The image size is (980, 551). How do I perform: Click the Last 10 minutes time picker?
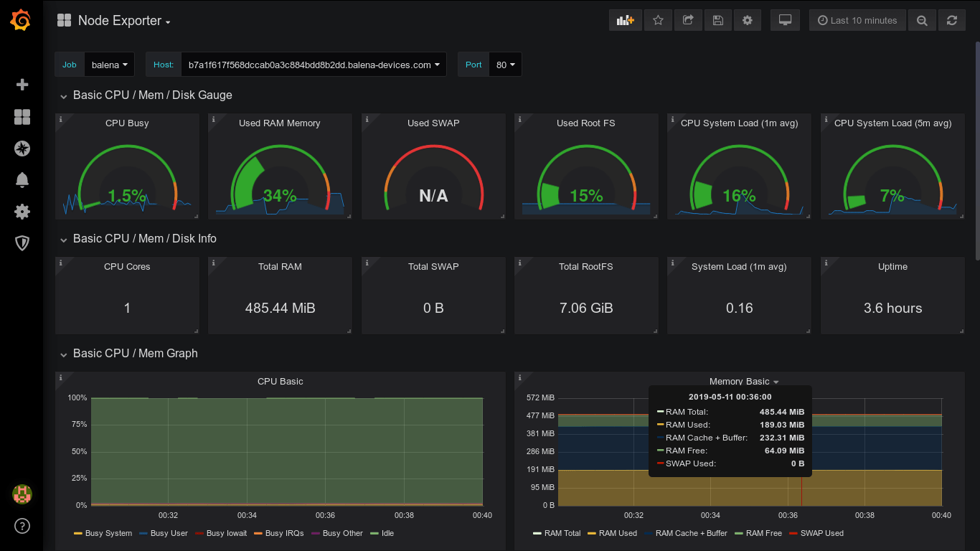pyautogui.click(x=857, y=20)
